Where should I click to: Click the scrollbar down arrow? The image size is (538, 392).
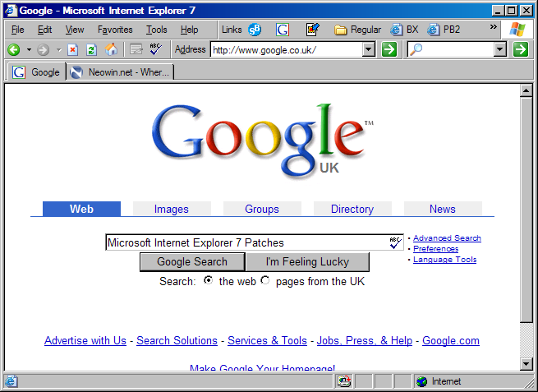[526, 363]
